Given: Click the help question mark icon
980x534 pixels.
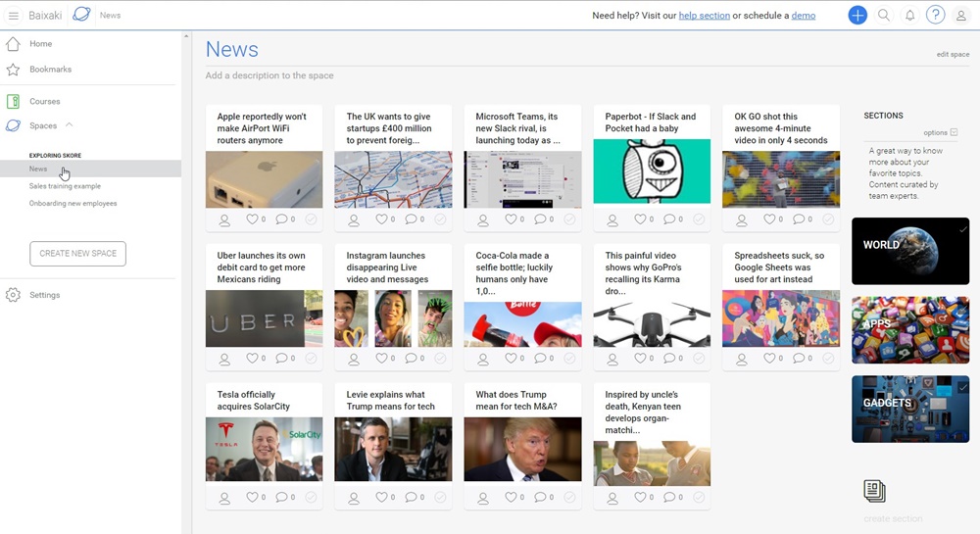Looking at the screenshot, I should pos(936,15).
